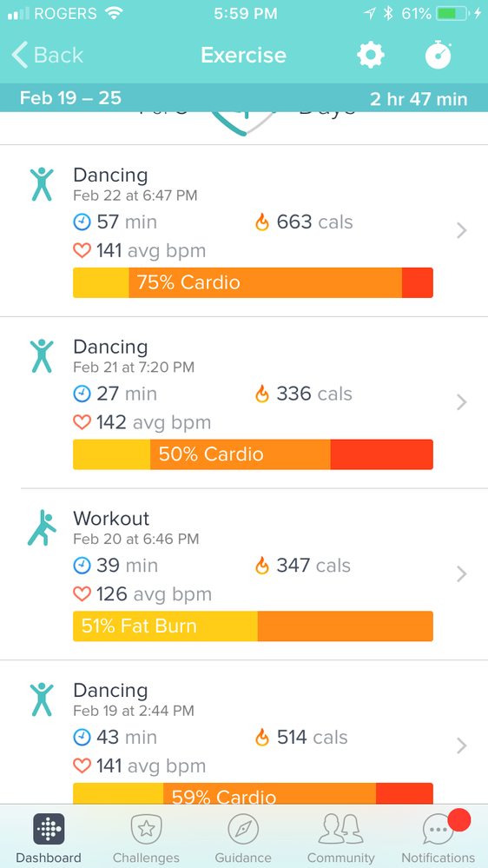Expand the Feb 19 Dancing entry chevron

click(462, 745)
